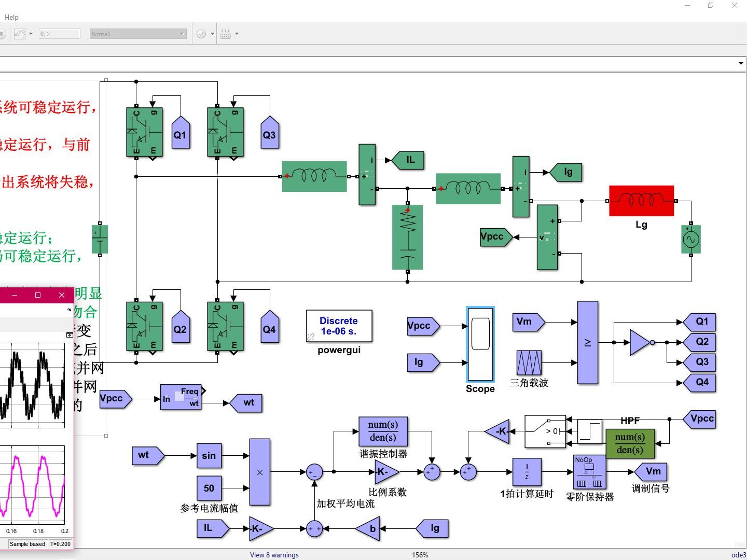Select the zero-order hold block
The image size is (747, 560).
[589, 472]
